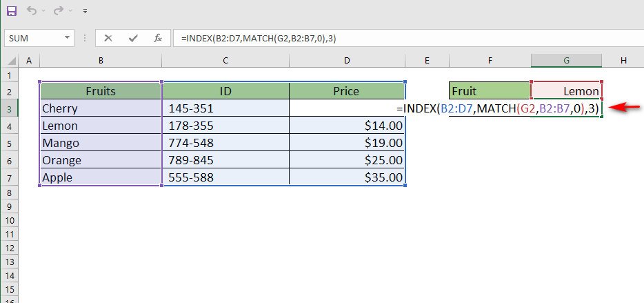Click the Apple cell
644x303 pixels.
101,177
